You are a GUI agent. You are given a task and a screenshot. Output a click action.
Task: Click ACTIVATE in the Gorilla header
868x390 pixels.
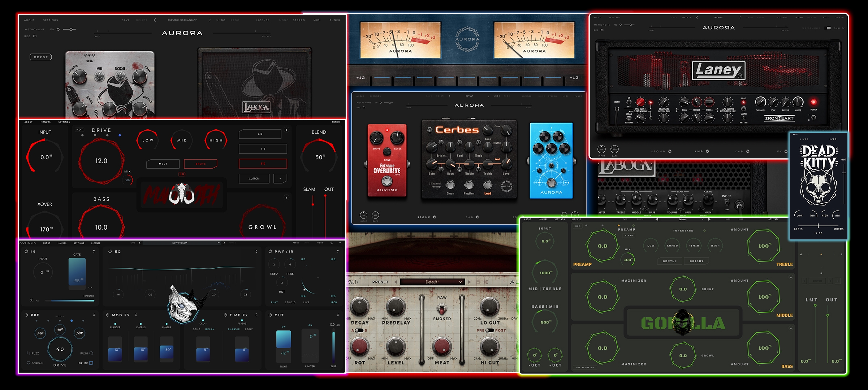click(x=773, y=219)
